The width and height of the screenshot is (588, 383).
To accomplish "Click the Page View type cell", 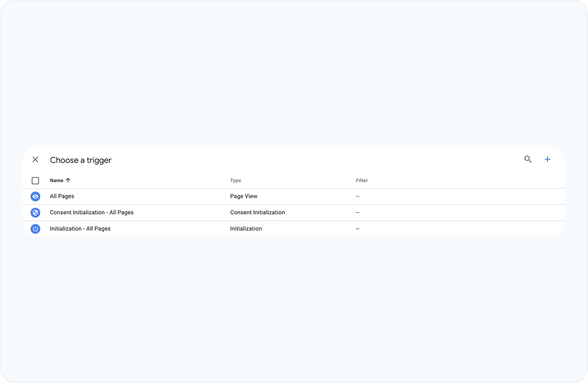I will point(244,196).
